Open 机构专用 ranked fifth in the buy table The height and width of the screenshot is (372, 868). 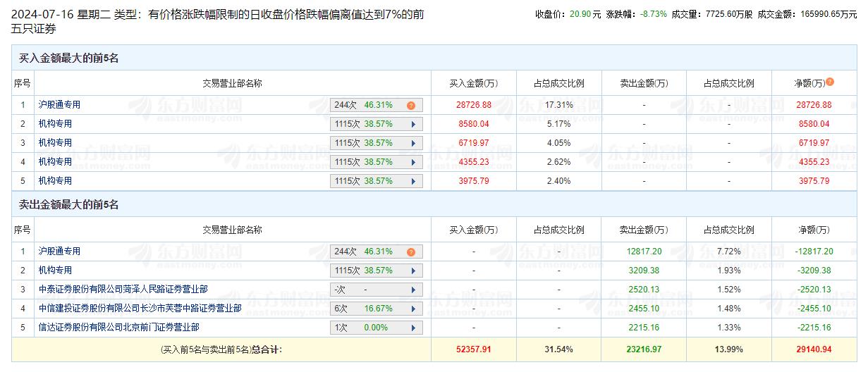(55, 180)
